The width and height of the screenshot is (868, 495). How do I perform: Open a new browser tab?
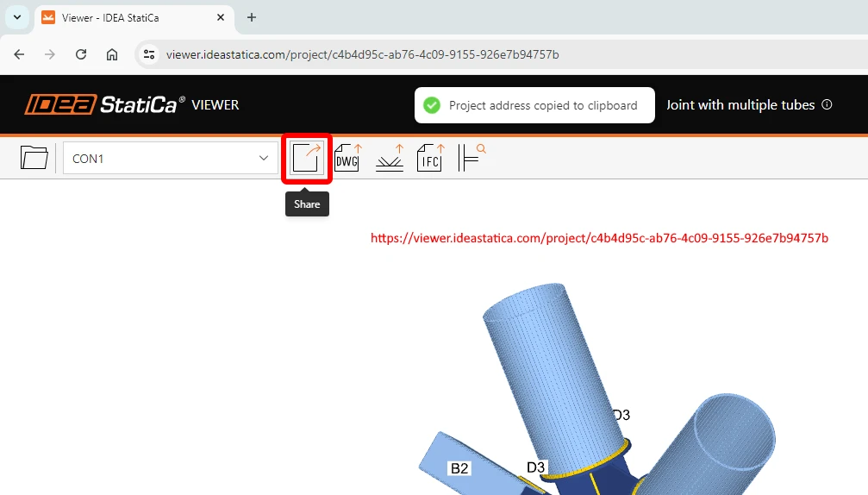(x=252, y=17)
